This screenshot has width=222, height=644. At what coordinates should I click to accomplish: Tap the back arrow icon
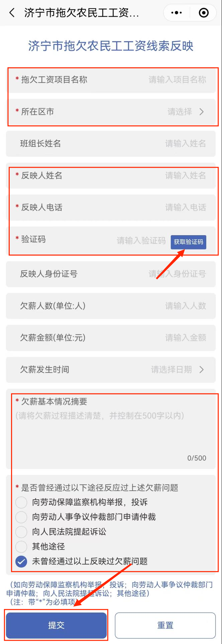pos(12,13)
